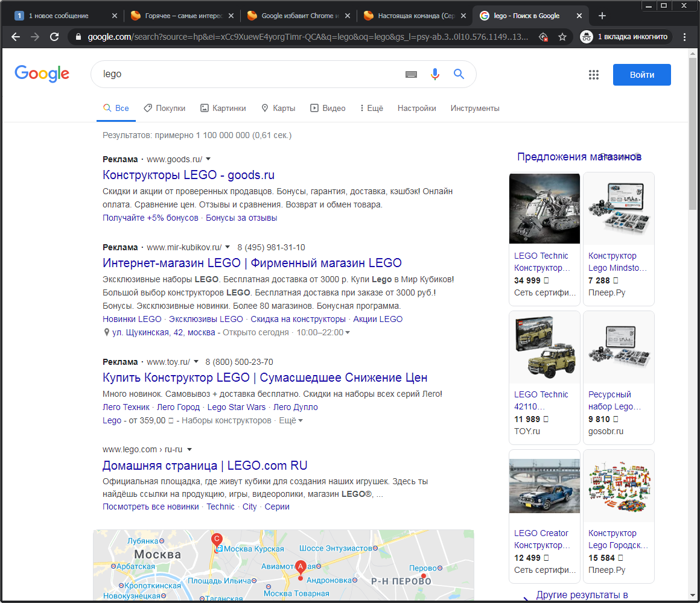Screen dimensions: 700x603
Task: Click the map pin A marker
Action: (301, 568)
